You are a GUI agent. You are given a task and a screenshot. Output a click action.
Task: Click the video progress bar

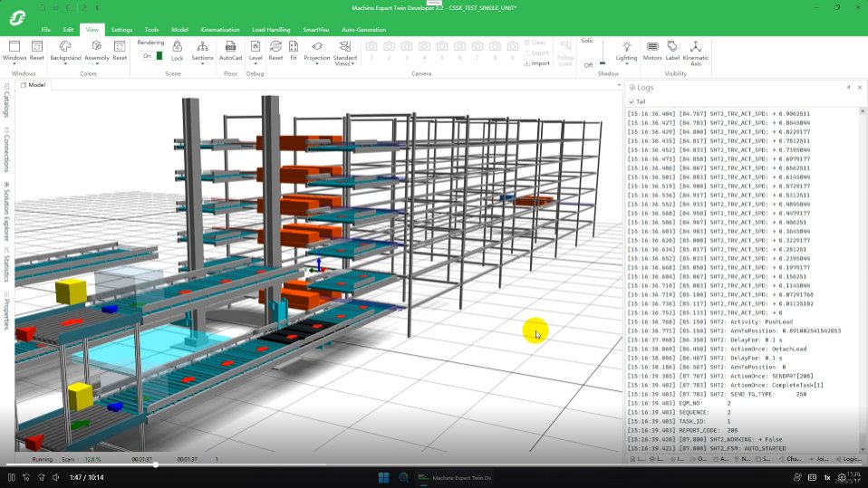[434, 465]
